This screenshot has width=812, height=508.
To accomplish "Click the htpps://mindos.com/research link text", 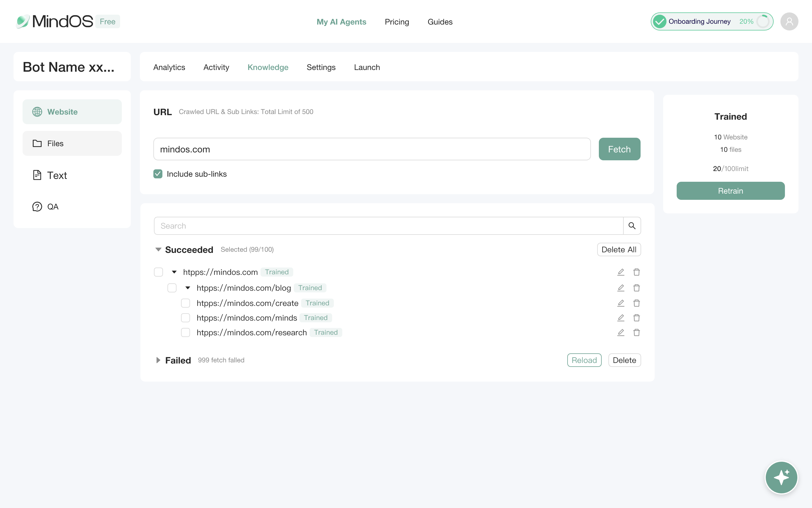I will coord(252,333).
